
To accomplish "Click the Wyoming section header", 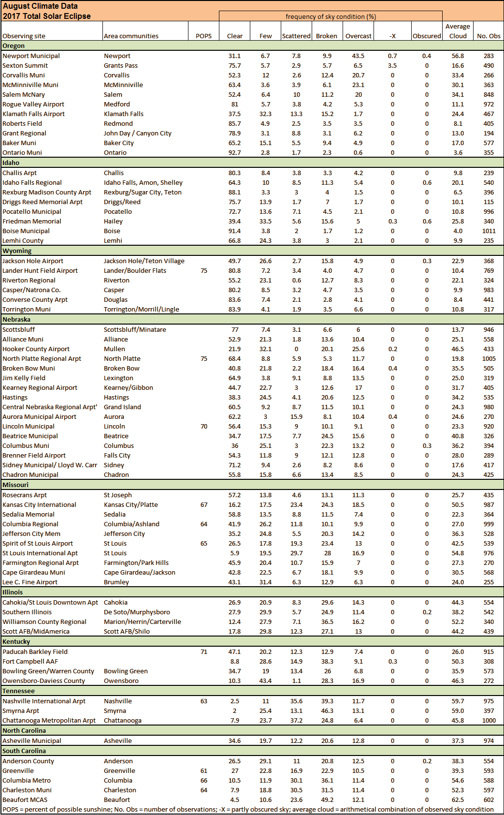I will (x=252, y=251).
